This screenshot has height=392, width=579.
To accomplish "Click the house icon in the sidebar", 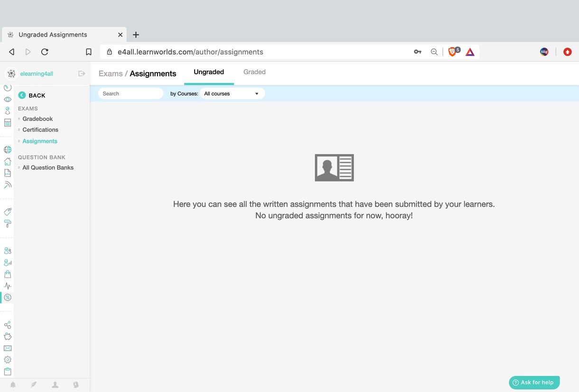I will 8,161.
